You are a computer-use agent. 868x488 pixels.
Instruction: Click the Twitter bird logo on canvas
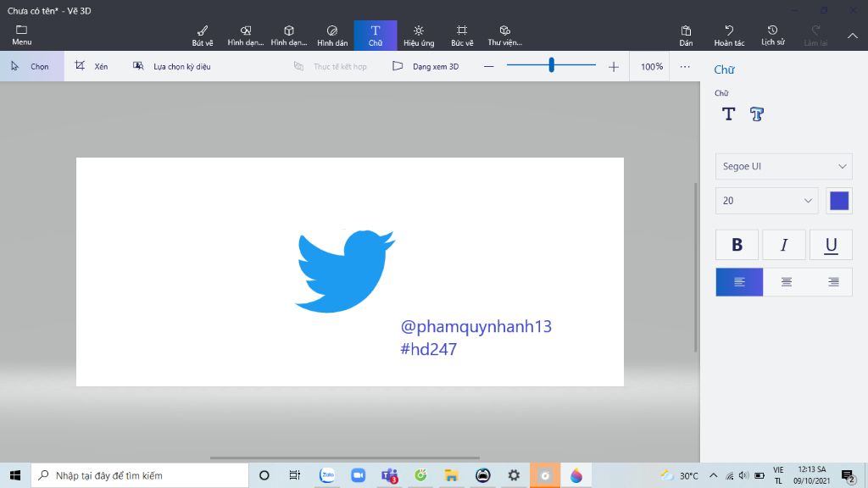344,270
